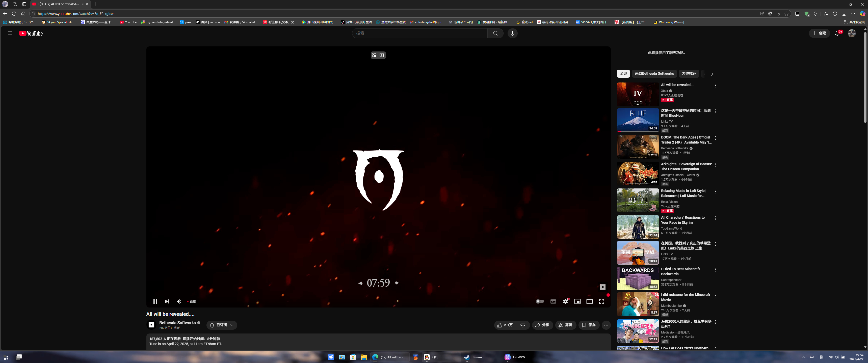Go to the YouTube home logo
The width and height of the screenshot is (868, 363).
point(31,33)
